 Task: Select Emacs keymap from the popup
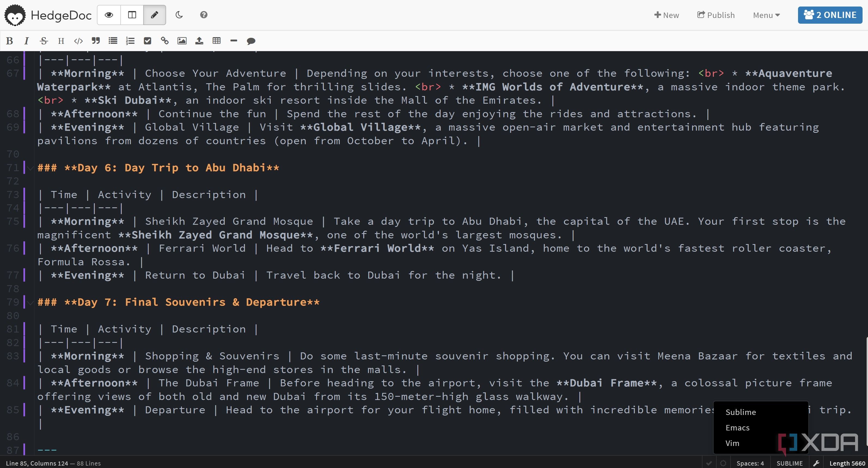(x=761, y=428)
